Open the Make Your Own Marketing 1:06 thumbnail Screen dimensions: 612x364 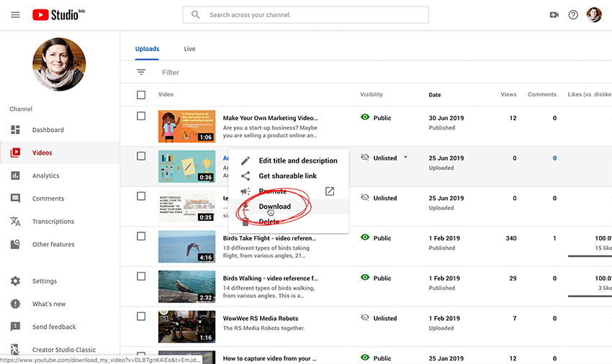click(186, 126)
